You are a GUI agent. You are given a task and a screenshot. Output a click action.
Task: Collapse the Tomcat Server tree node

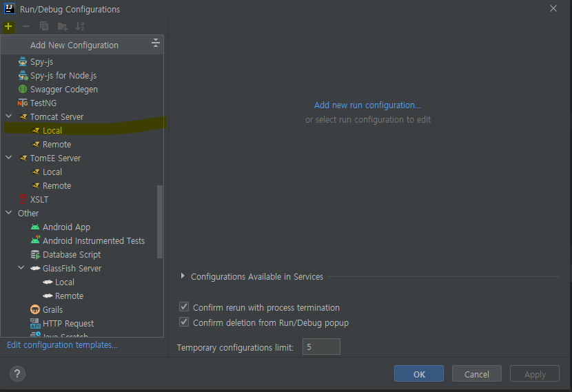pos(9,116)
